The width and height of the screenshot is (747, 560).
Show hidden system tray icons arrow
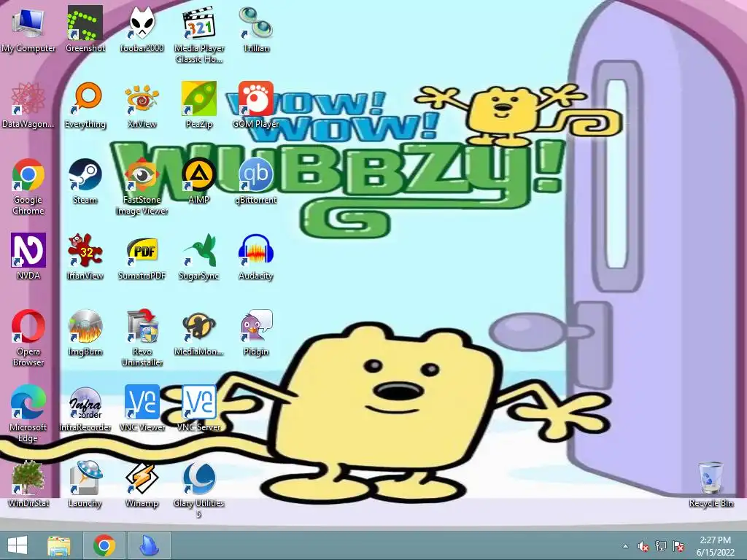click(625, 546)
